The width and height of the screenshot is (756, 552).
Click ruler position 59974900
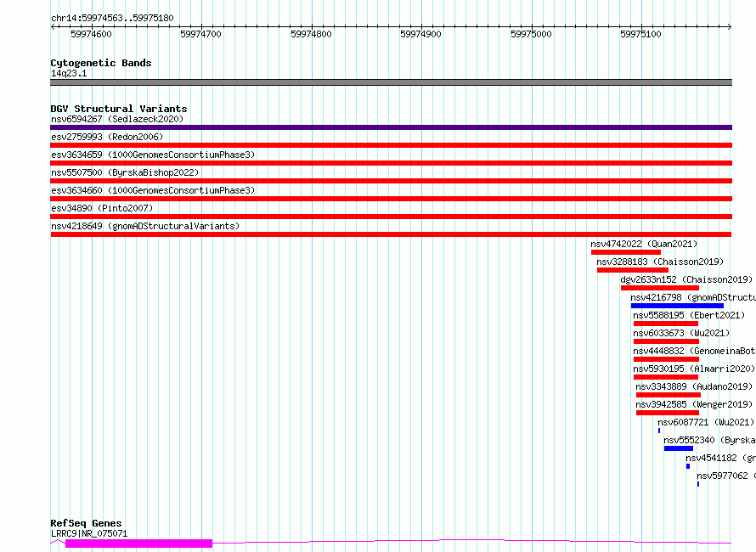coord(420,34)
